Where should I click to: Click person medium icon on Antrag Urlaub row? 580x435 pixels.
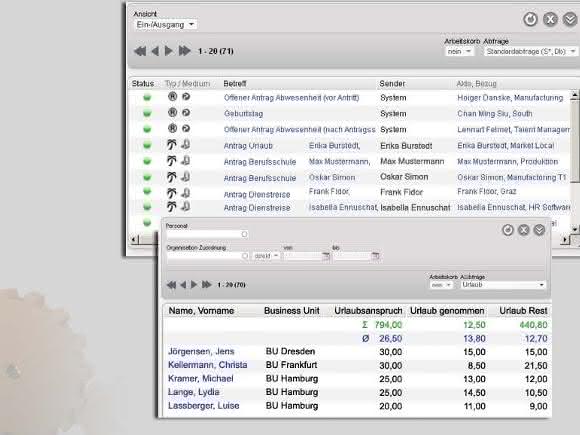click(x=186, y=144)
